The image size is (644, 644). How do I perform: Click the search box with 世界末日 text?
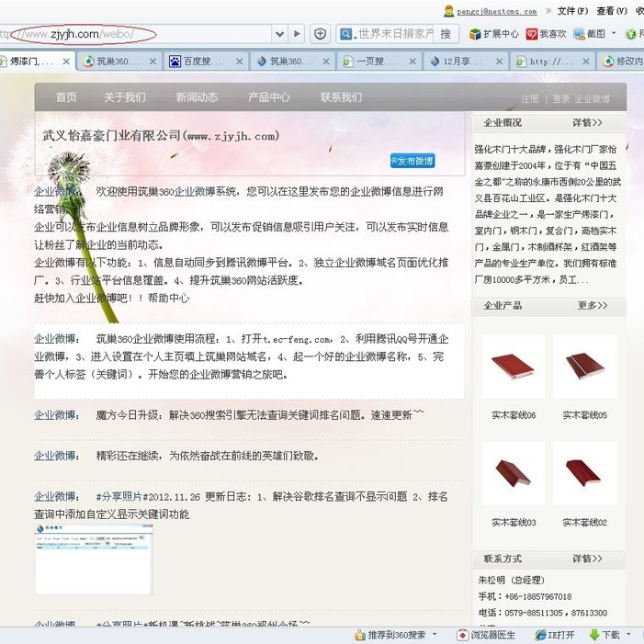tap(396, 34)
